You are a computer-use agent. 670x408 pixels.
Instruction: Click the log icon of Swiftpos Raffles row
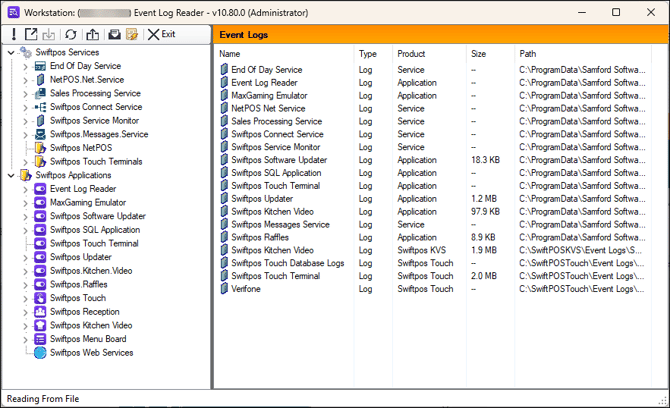224,237
